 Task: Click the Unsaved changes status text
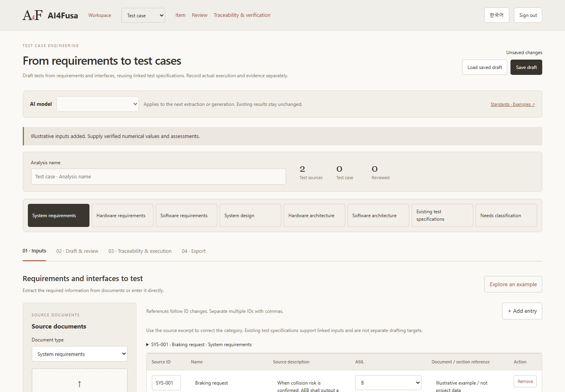[x=524, y=53]
